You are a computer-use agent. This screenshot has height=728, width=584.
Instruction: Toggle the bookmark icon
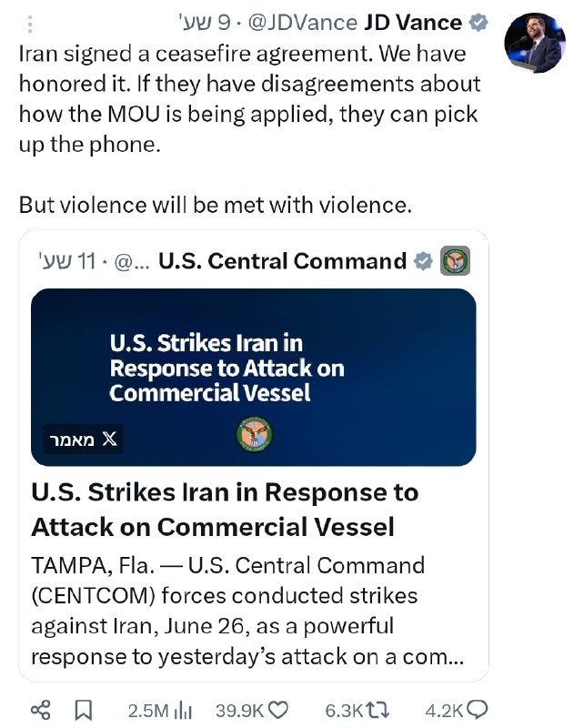click(x=84, y=710)
